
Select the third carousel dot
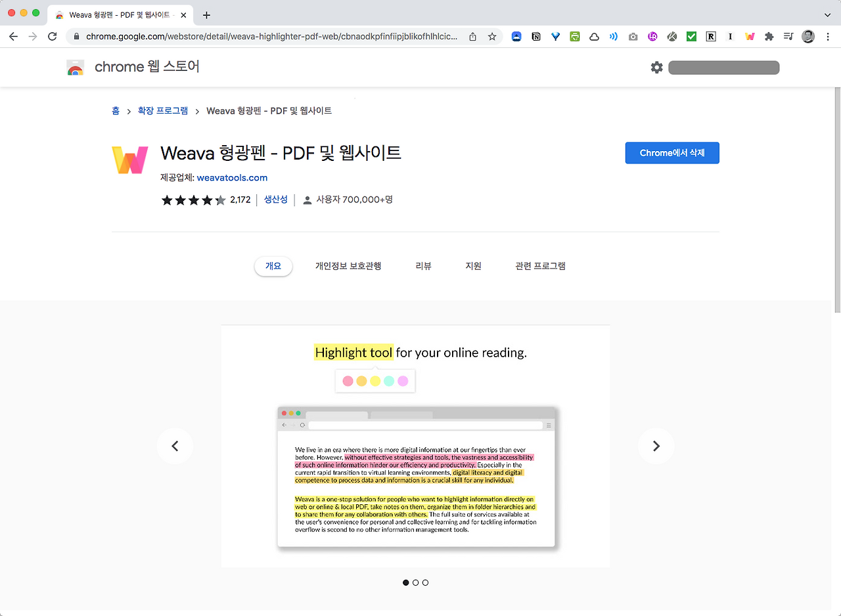coord(426,583)
